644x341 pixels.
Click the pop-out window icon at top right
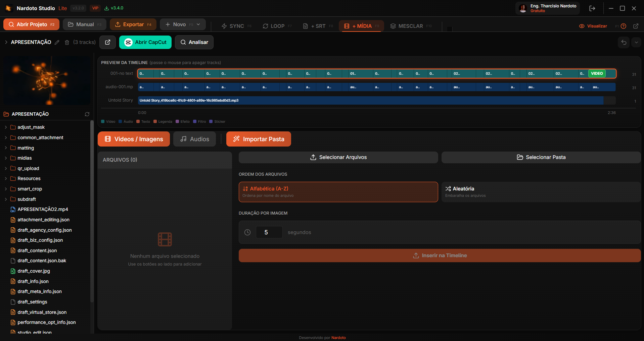point(636,26)
